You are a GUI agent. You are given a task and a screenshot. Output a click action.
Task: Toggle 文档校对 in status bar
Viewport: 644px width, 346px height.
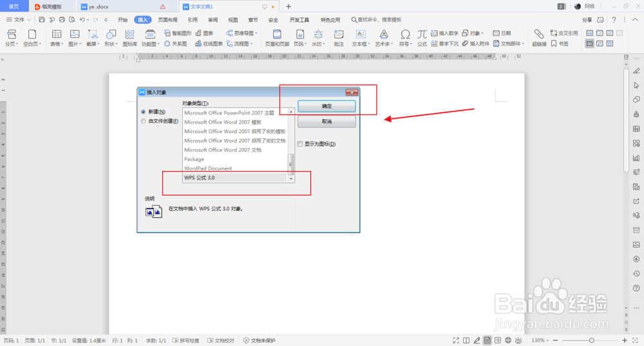(221, 341)
